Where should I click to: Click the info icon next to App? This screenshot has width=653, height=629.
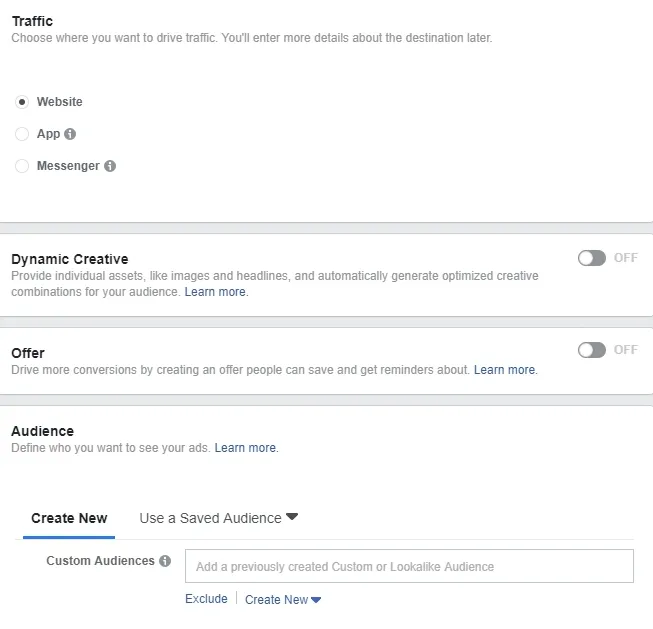(70, 134)
